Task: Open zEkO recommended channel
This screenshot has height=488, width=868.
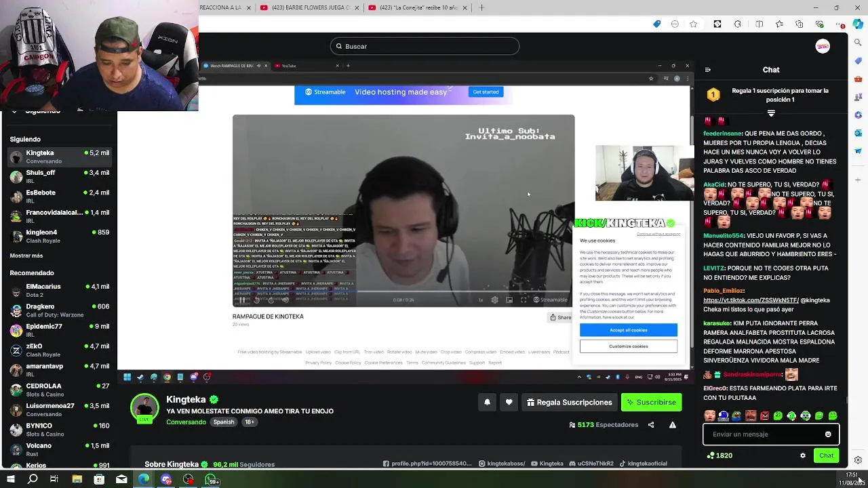Action: (x=59, y=350)
